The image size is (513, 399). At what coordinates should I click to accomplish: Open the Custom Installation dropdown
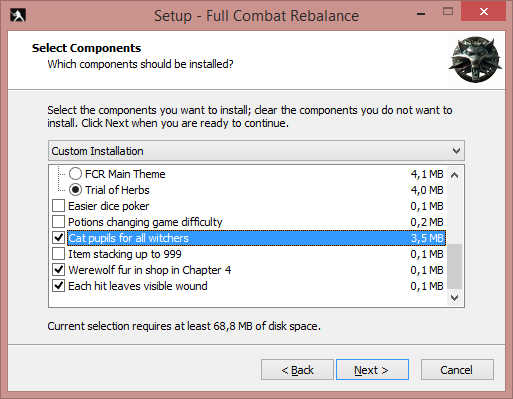(x=256, y=151)
